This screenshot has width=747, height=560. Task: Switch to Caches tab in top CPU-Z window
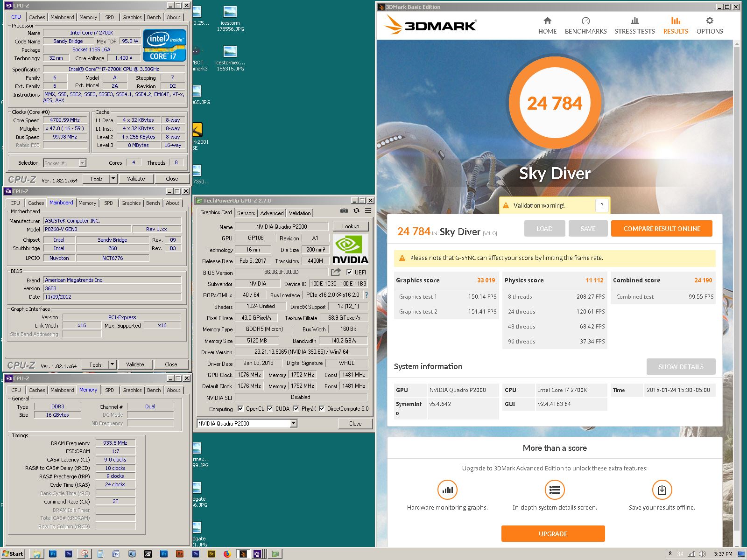pyautogui.click(x=36, y=17)
